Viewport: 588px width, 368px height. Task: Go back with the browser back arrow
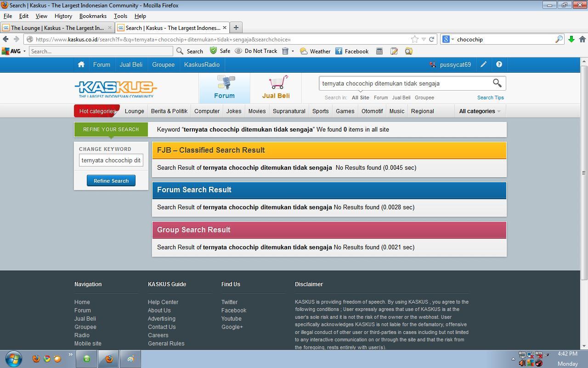6,39
